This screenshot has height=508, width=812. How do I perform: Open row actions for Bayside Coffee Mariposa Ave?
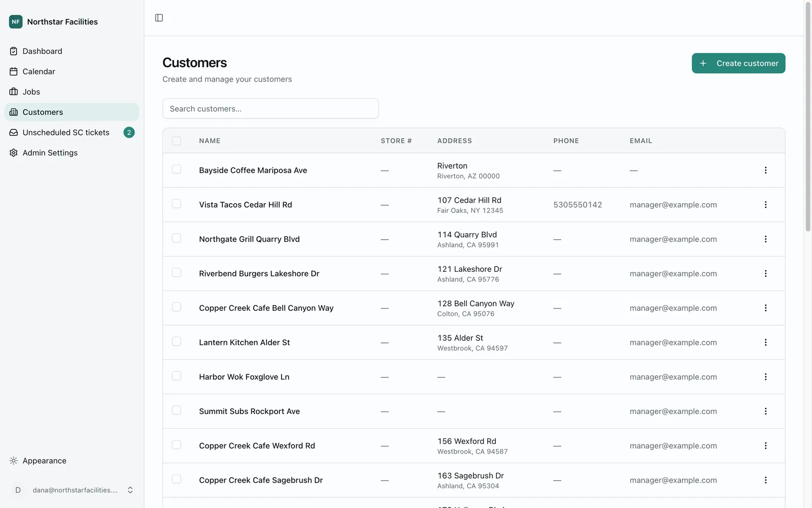click(x=765, y=170)
